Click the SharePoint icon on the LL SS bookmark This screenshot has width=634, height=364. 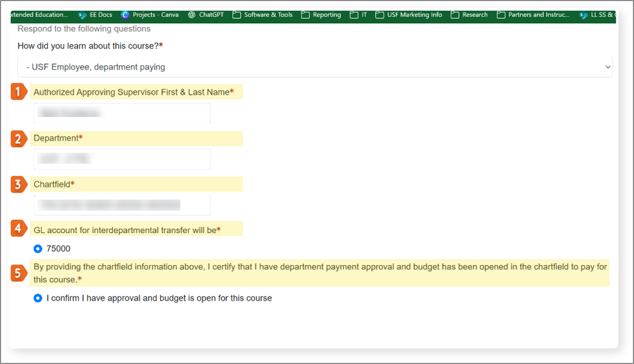tap(583, 15)
